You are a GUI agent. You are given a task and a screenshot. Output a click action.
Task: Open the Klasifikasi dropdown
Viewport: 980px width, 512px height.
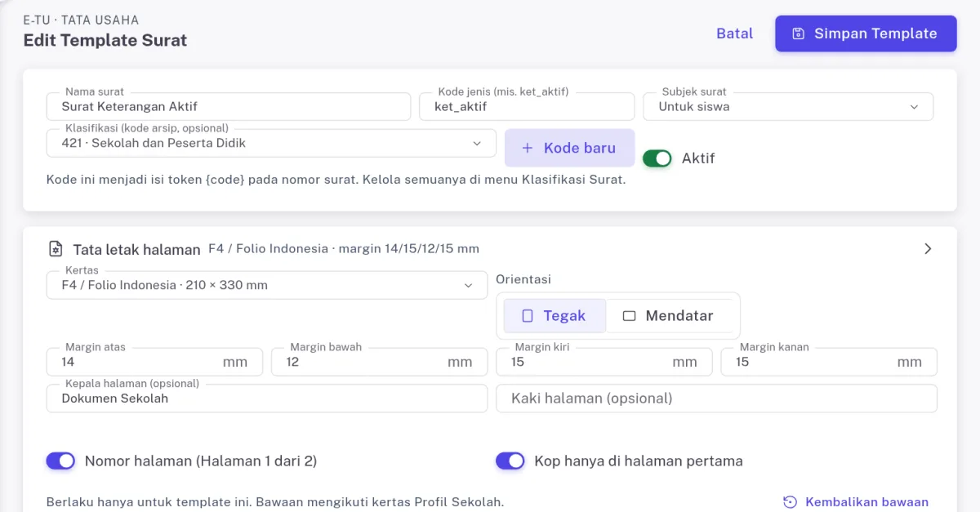pos(271,143)
